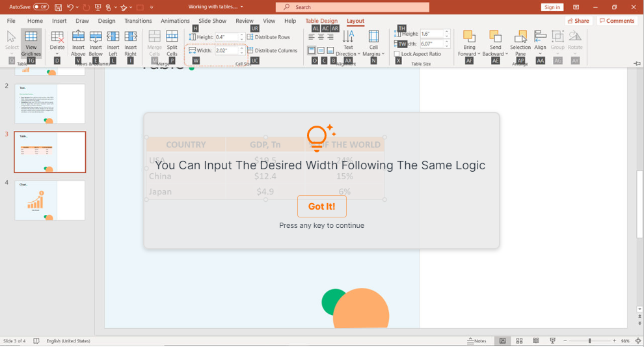This screenshot has height=347, width=644.
Task: Click the Sign in button
Action: point(552,7)
